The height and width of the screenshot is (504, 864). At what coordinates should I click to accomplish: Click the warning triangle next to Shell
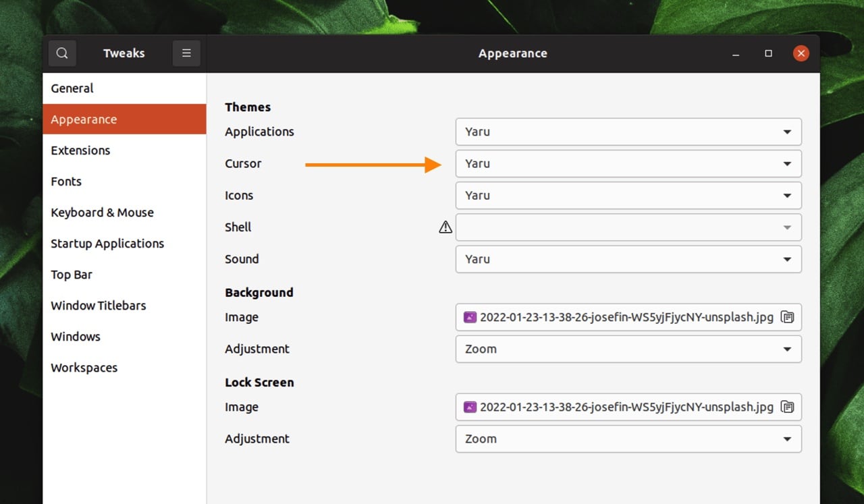pos(446,227)
